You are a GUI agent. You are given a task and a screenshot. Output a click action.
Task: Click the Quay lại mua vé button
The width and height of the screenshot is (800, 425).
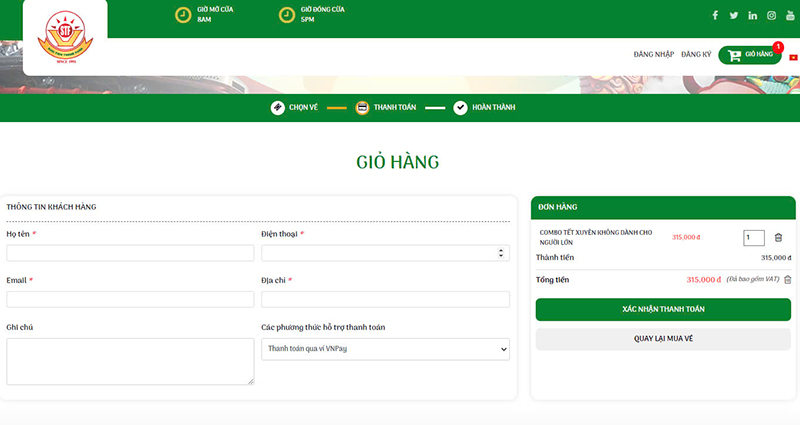(x=663, y=339)
